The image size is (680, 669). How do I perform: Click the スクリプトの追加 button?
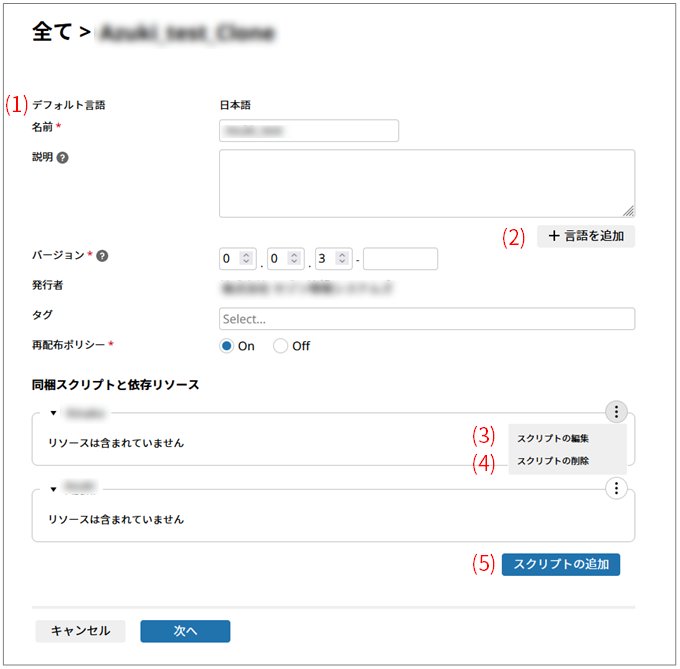coord(561,564)
